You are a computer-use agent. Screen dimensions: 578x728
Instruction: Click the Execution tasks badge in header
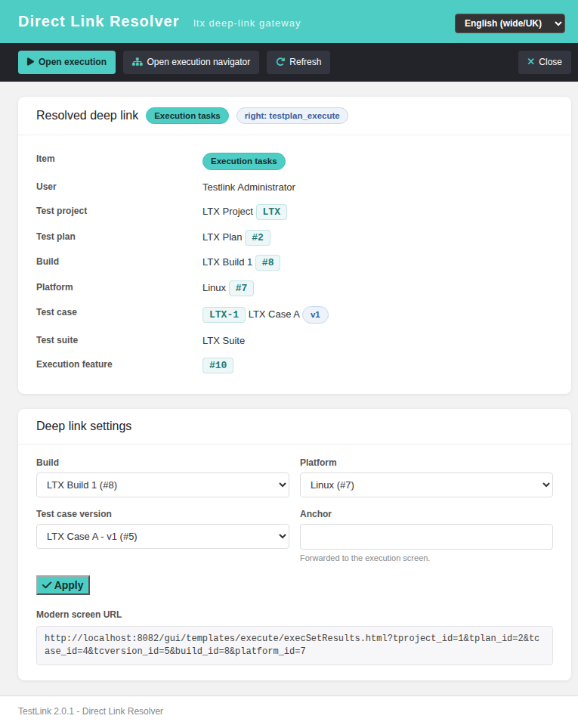click(187, 116)
